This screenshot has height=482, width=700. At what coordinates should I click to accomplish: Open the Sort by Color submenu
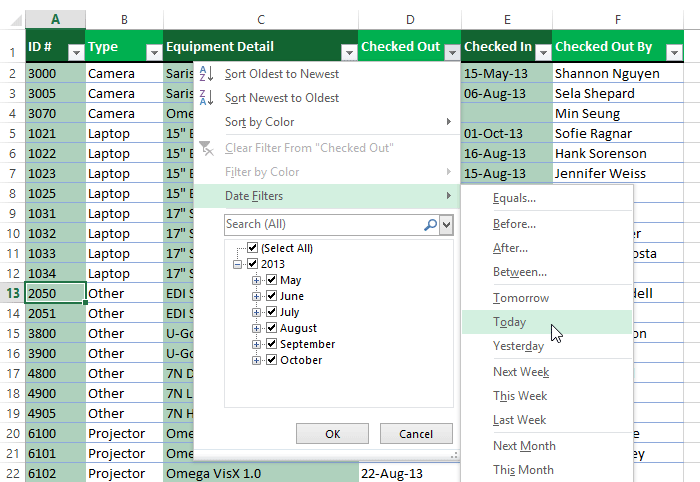327,122
